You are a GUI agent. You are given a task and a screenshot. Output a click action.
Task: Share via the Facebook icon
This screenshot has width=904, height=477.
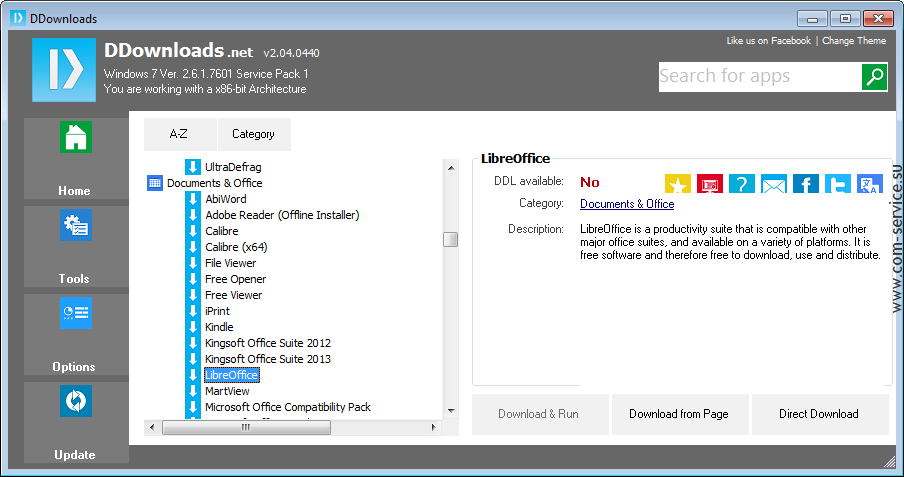pyautogui.click(x=805, y=183)
